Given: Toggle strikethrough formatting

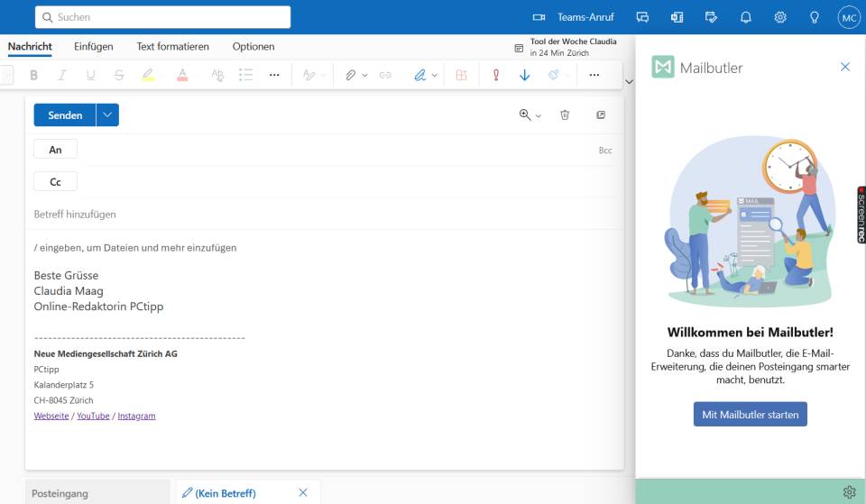Looking at the screenshot, I should pos(119,75).
